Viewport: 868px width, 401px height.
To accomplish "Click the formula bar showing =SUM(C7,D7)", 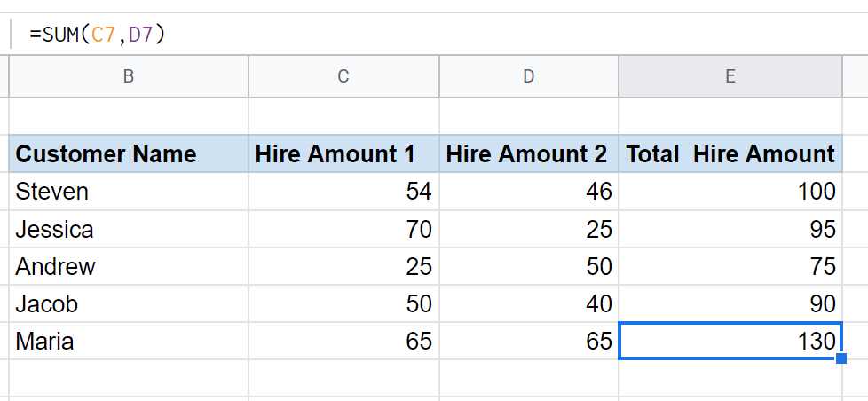I will tap(438, 35).
